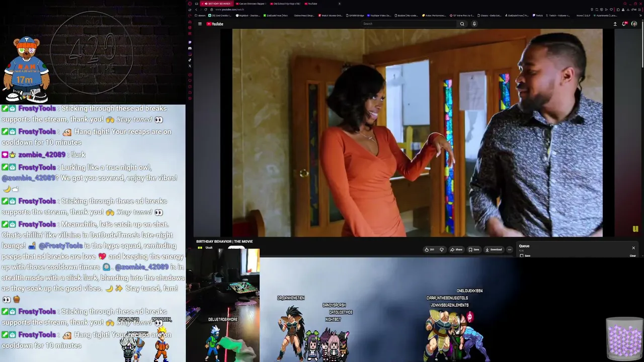644x362 pixels.
Task: Open the Nightbot Dashboard bookmark
Action: tap(248, 16)
